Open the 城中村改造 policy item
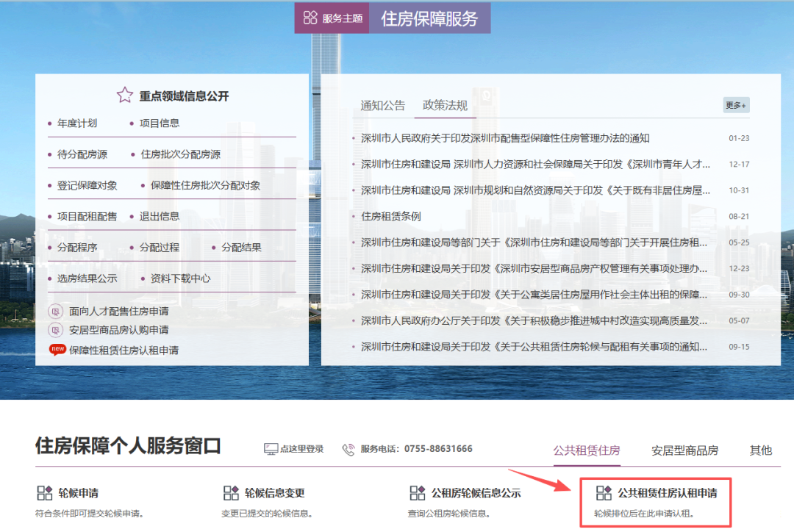Screen dimensions: 794x532 click(x=534, y=320)
